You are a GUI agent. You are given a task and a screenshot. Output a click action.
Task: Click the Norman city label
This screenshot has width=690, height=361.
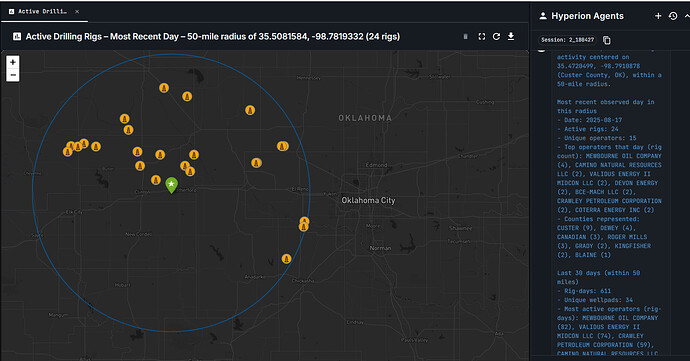pyautogui.click(x=380, y=248)
